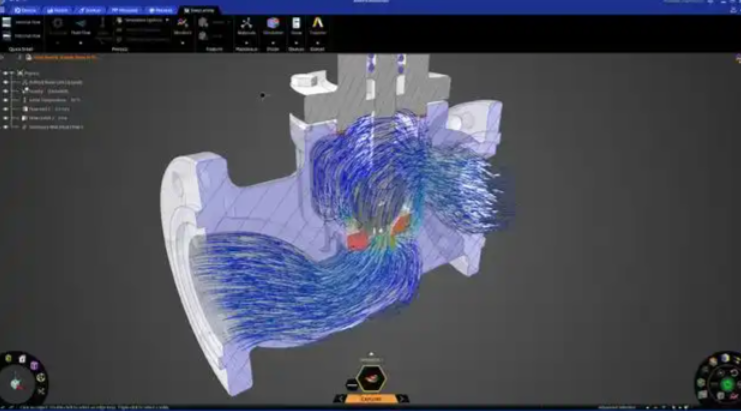Select Initial Temperature in the physics tree
Viewport: 741px width, 411px height.
tap(52, 100)
